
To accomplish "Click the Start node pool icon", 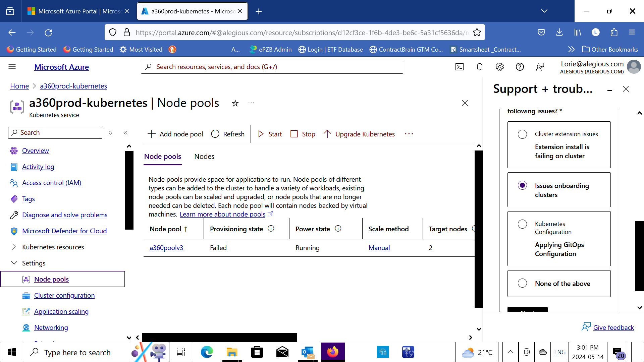I will 261,134.
